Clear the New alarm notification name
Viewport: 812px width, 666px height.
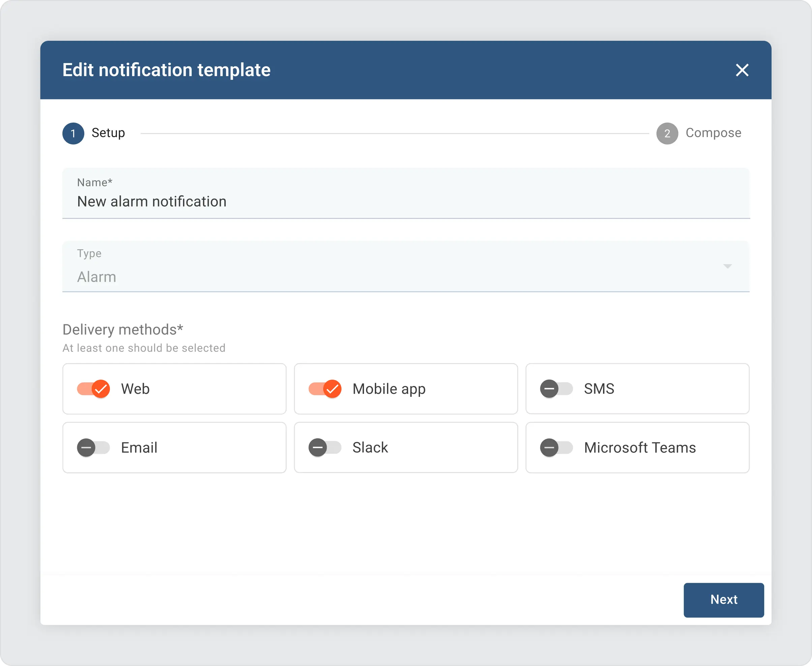click(x=405, y=201)
